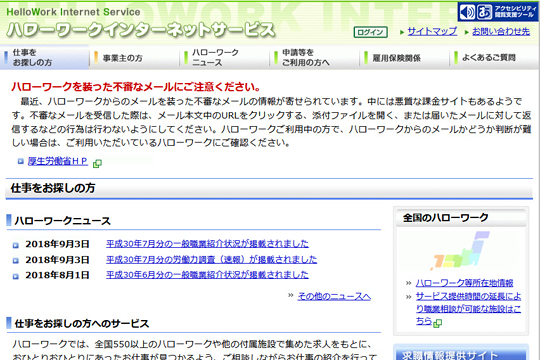This screenshot has height=360, width=540.
Task: Click external-link icon after ちら in sidebar
Action: tap(437, 323)
